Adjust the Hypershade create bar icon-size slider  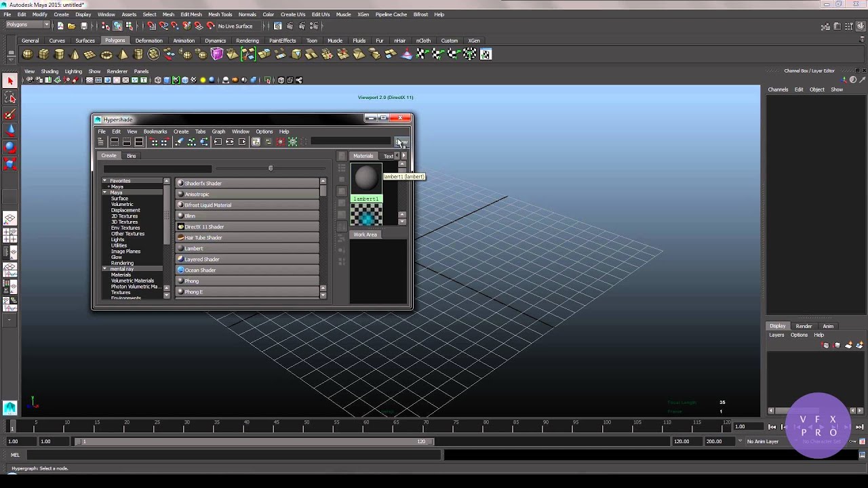click(x=271, y=168)
